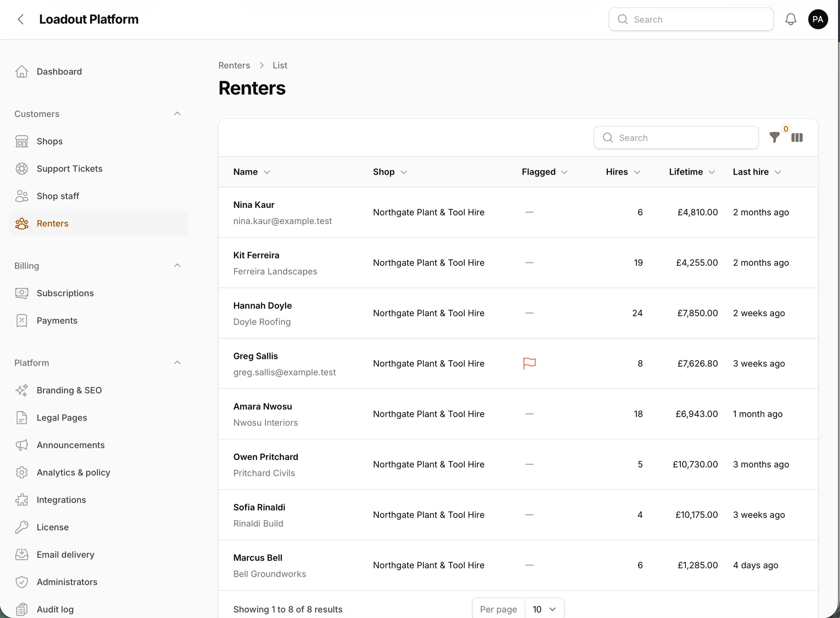The image size is (840, 618).
Task: Toggle table columns with the columns icon
Action: 797,137
